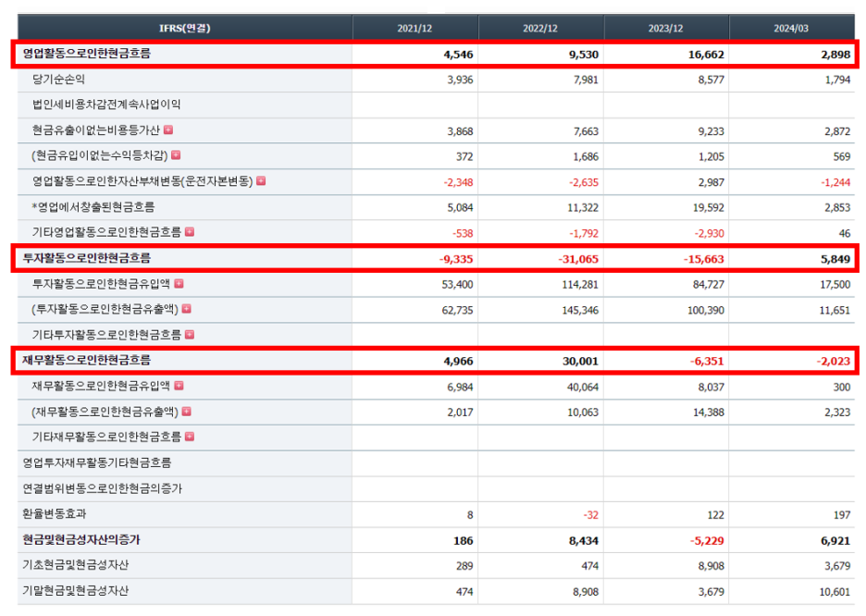The height and width of the screenshot is (616, 866).
Task: Select the 재무활동으로인한현금흐름 row label
Action: pyautogui.click(x=86, y=361)
